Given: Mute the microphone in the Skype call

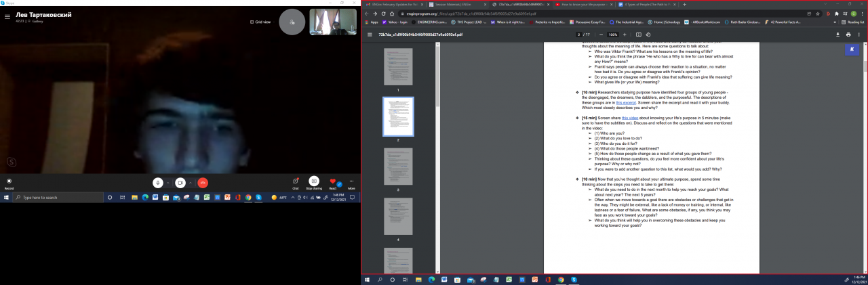Looking at the screenshot, I should 158,183.
